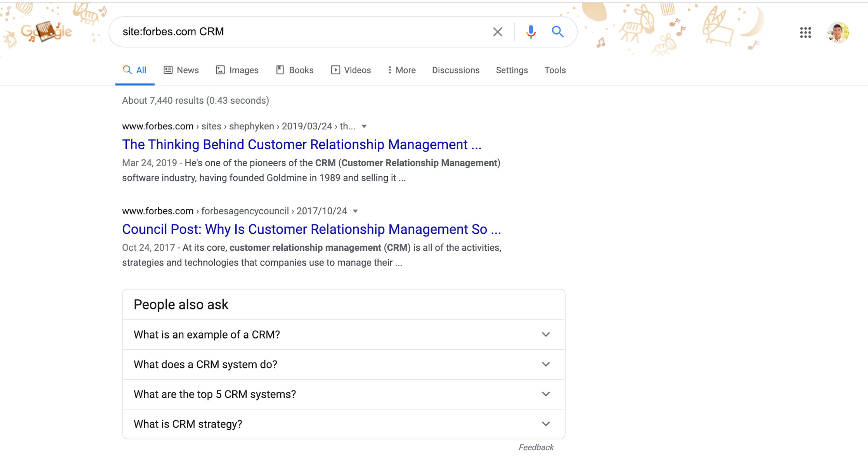Start voice search with the microphone icon

coord(531,32)
